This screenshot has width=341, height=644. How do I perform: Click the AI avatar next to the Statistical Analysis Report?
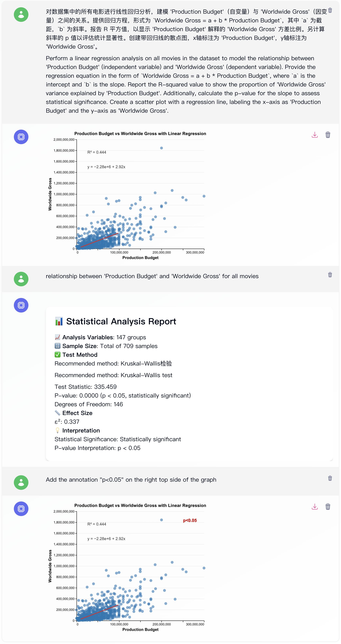pos(21,305)
